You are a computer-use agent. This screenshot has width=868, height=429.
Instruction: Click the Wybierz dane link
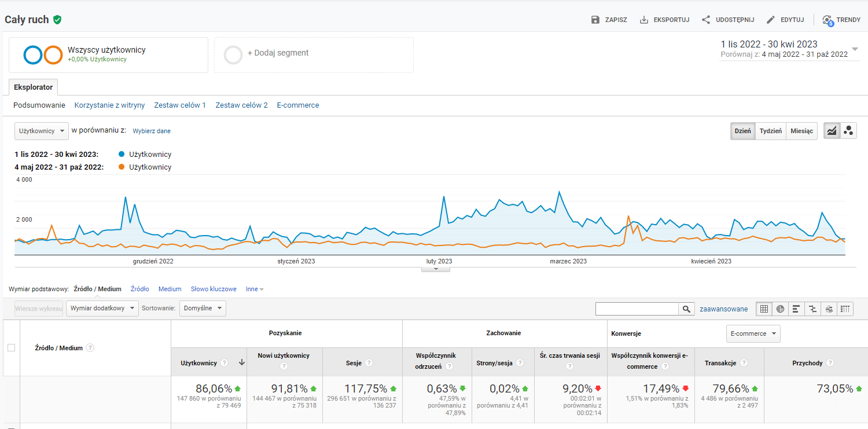click(152, 131)
